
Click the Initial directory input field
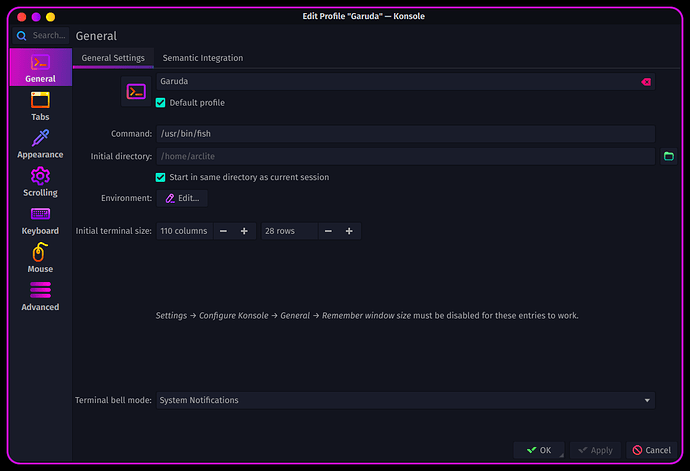point(406,156)
